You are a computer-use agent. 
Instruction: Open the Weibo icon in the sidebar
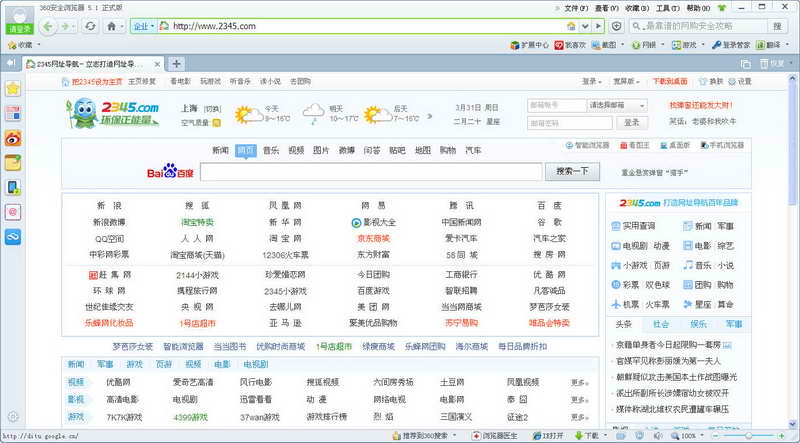[x=13, y=138]
